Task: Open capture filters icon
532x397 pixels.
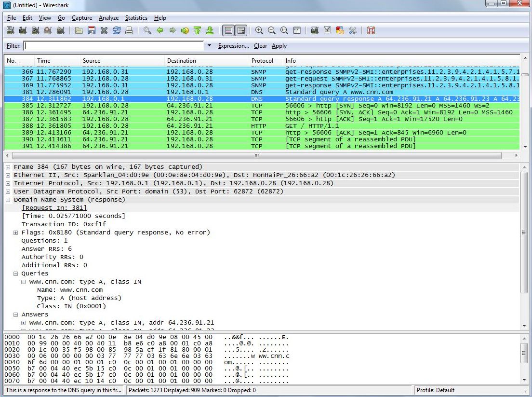Action: [315, 30]
